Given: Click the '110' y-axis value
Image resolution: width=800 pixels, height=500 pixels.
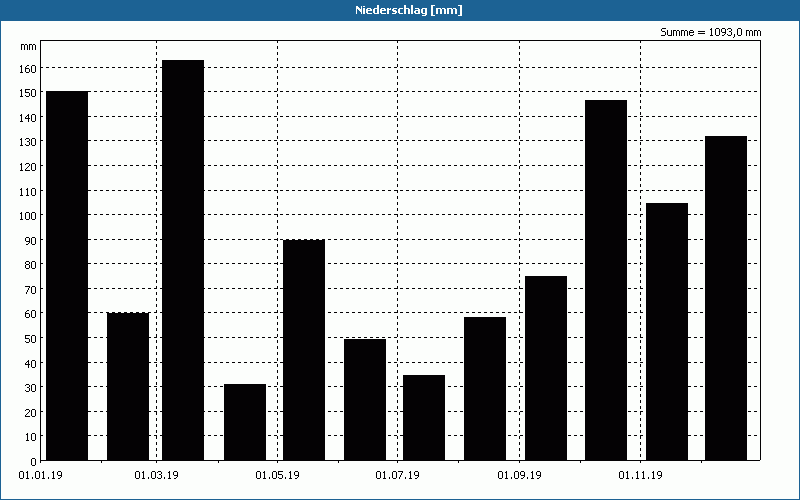Looking at the screenshot, I should (x=28, y=191).
